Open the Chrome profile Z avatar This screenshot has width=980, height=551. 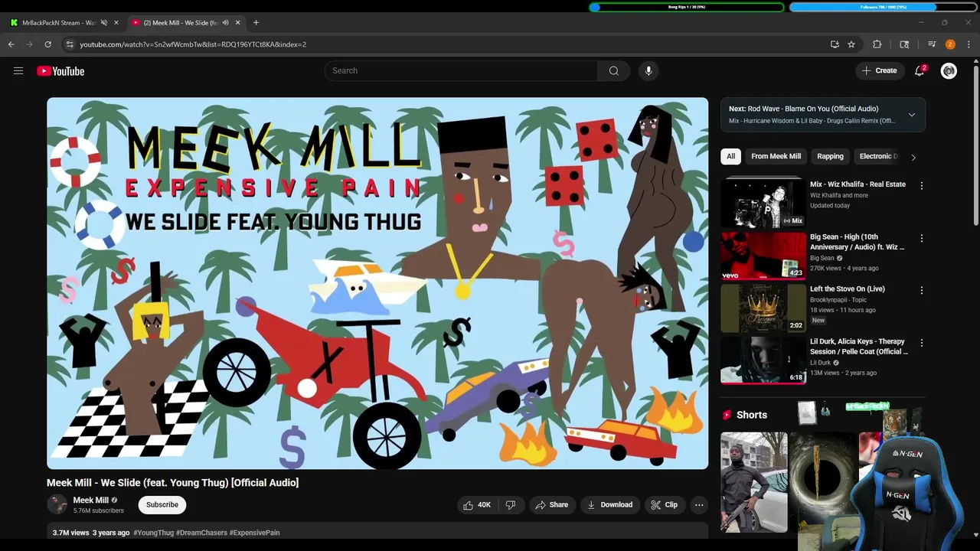click(950, 44)
